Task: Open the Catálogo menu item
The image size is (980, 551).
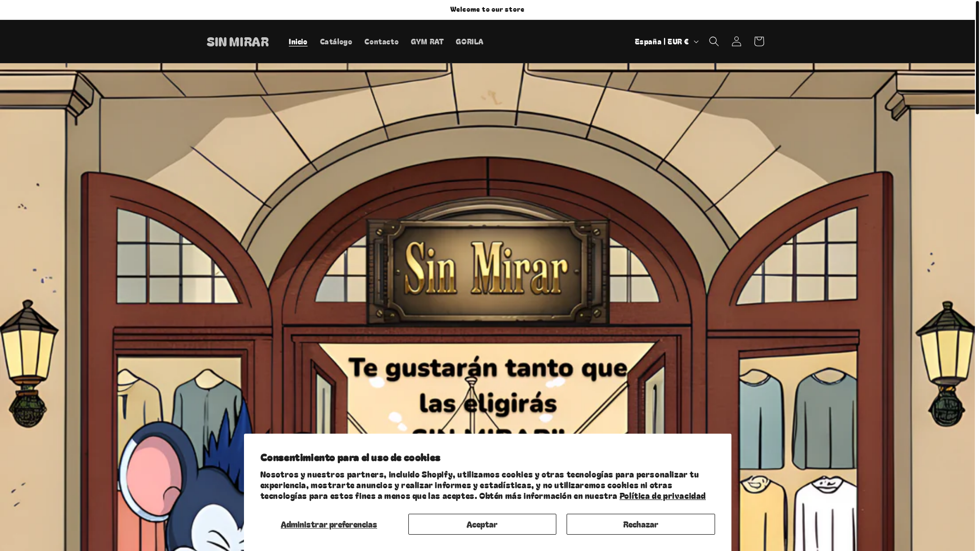Action: [x=336, y=42]
